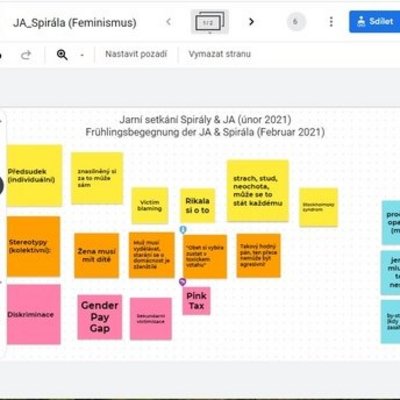Select the yellow Říkala si o to note
The width and height of the screenshot is (400, 400).
click(x=198, y=206)
